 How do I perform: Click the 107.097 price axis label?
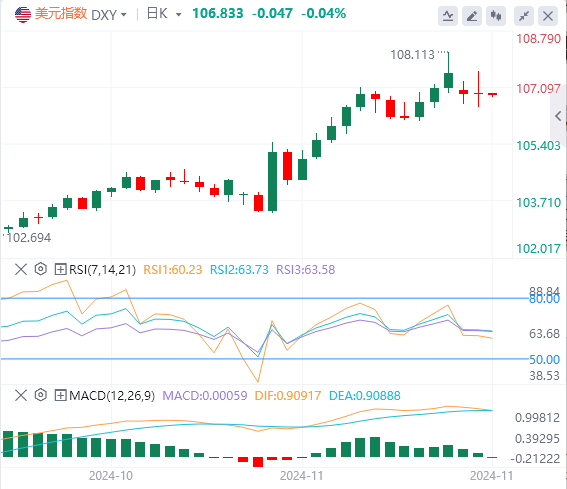(538, 89)
